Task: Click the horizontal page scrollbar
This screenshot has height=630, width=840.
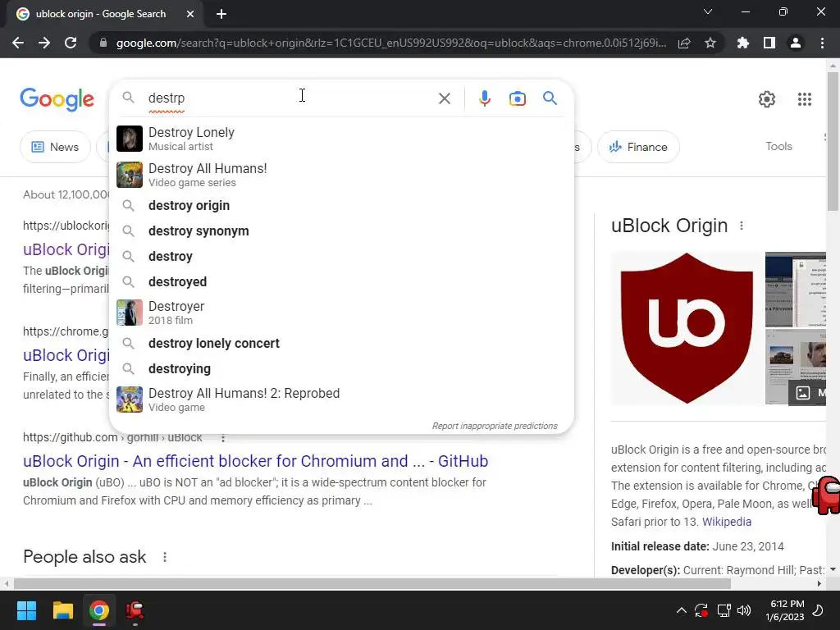Action: tap(372, 583)
